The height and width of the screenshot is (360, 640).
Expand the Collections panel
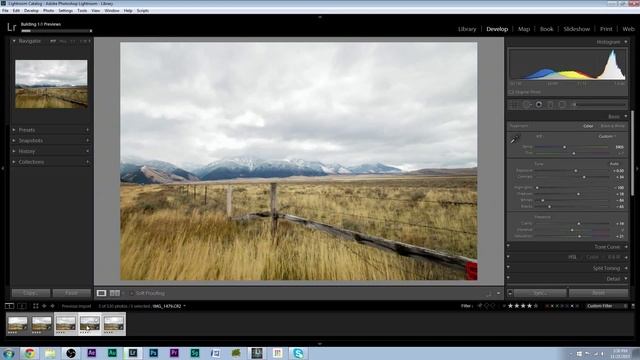tap(31, 162)
